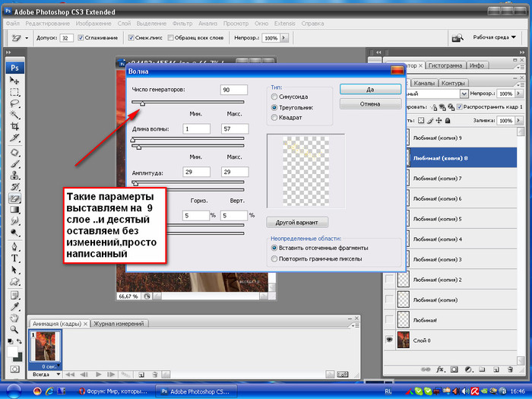This screenshot has height=399, width=532.
Task: Select the Clone Stamp tool
Action: [14, 176]
